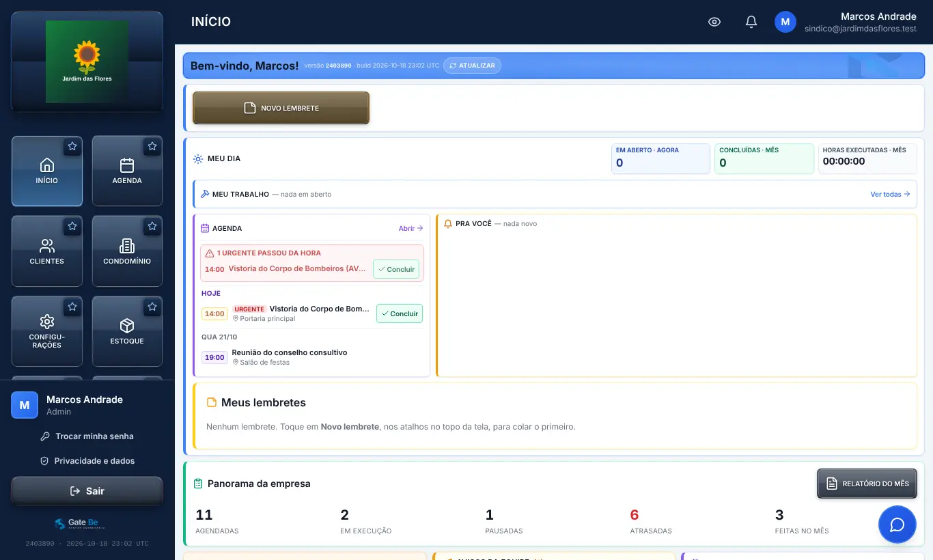Click the sun icon beside Meu Dia
This screenshot has height=560, width=933.
click(x=198, y=158)
